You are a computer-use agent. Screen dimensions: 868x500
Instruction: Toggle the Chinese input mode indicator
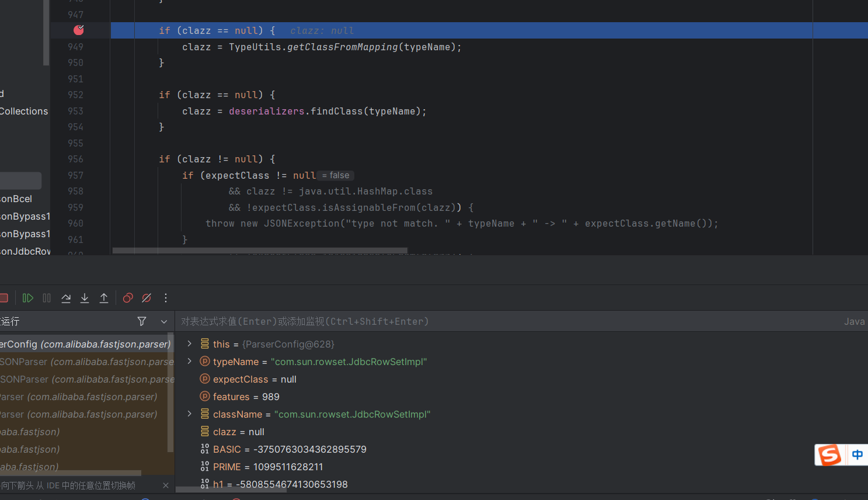857,454
